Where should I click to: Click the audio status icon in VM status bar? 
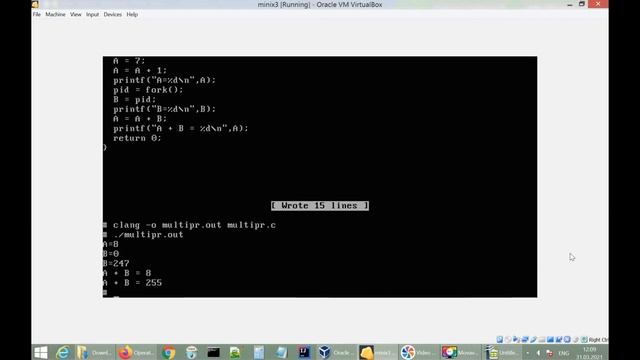tap(516, 340)
